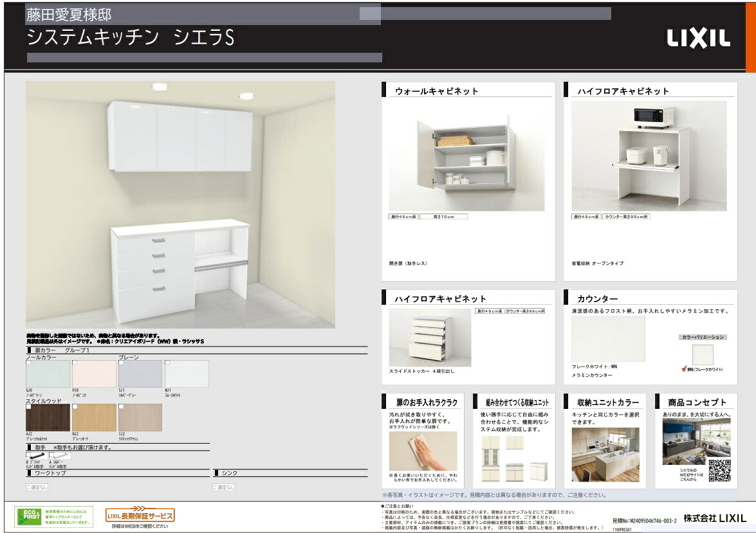Pick the PJ0 pale pink swatch
Screen dimensions: 756x533
pos(94,374)
